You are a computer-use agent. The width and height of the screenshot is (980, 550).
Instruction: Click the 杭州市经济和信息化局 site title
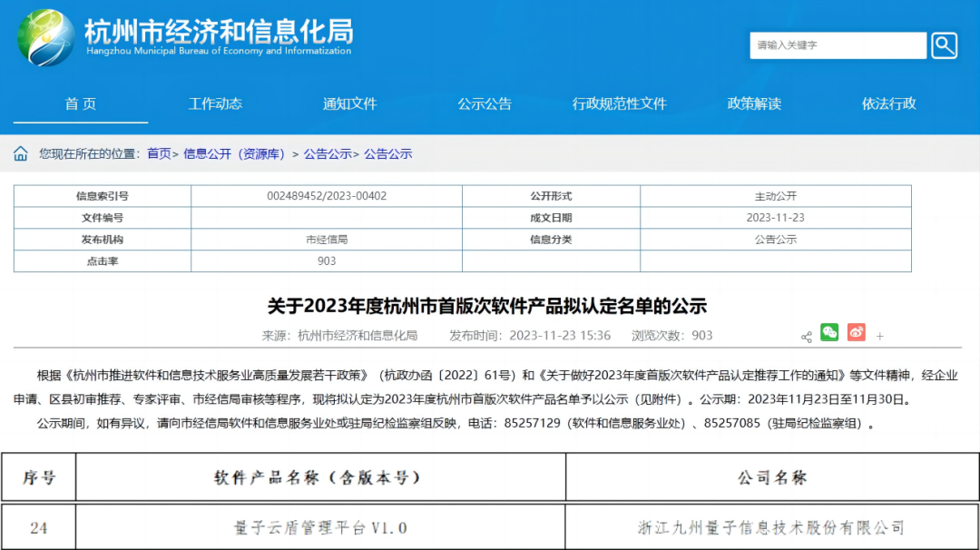(218, 33)
